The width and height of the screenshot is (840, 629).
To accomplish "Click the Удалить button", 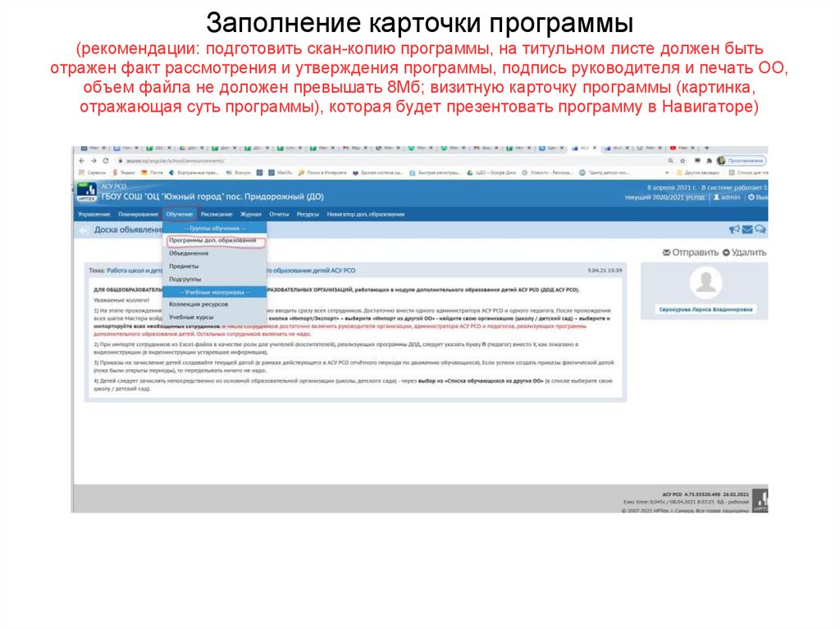I will [x=746, y=250].
